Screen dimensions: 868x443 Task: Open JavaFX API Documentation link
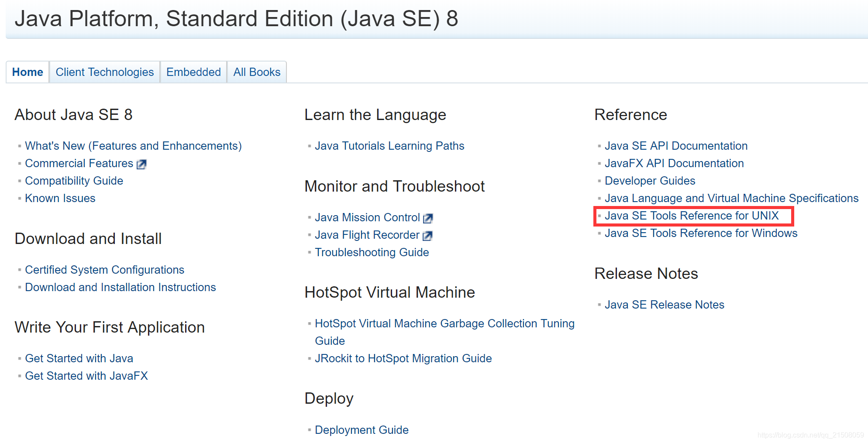click(x=674, y=163)
